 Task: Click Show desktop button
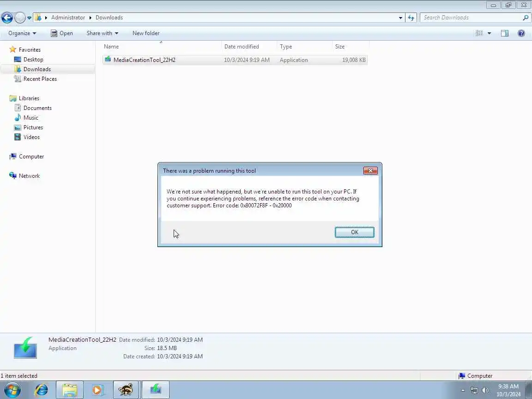(x=529, y=390)
